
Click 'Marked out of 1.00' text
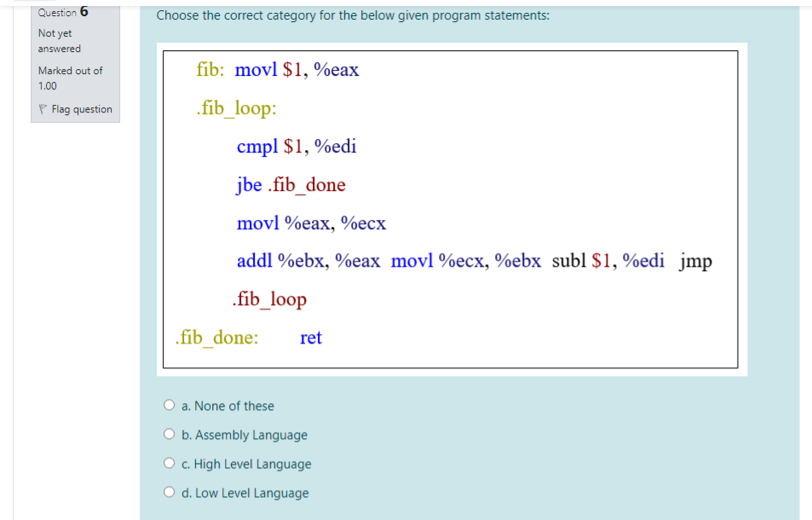coord(70,78)
